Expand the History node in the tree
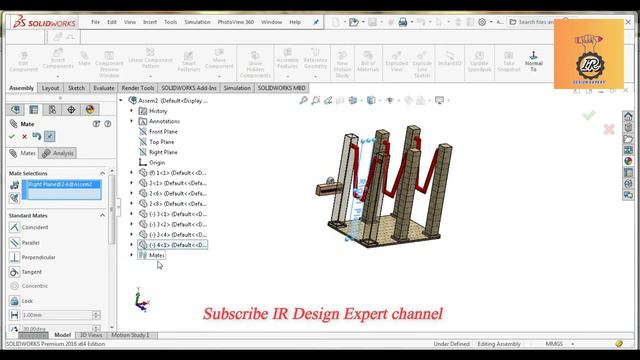This screenshot has width=640, height=360. [131, 111]
